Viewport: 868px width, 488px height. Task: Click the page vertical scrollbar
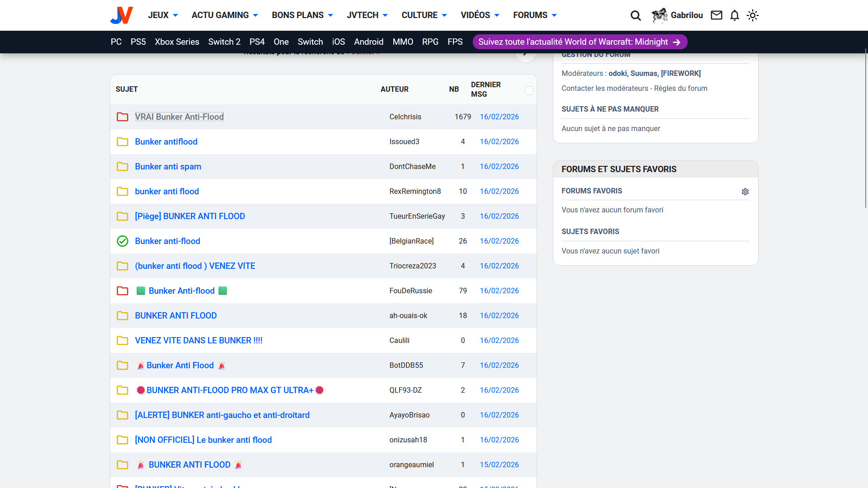coord(865,129)
